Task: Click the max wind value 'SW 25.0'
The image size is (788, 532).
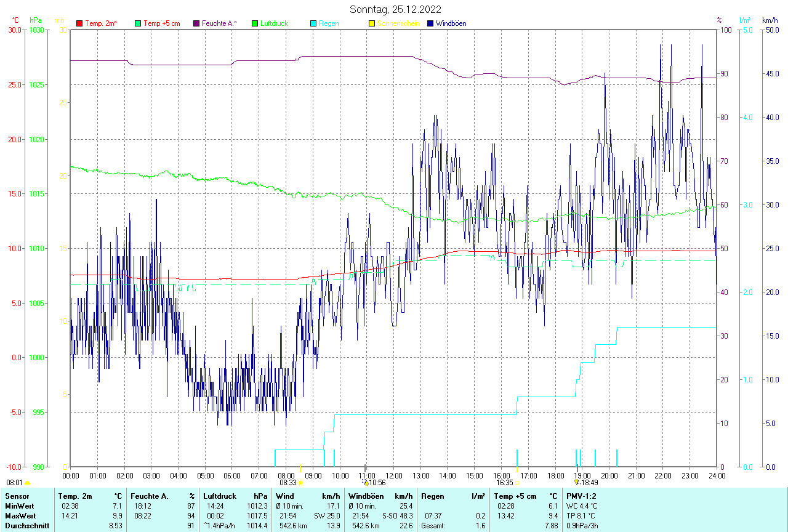Action: (x=328, y=515)
